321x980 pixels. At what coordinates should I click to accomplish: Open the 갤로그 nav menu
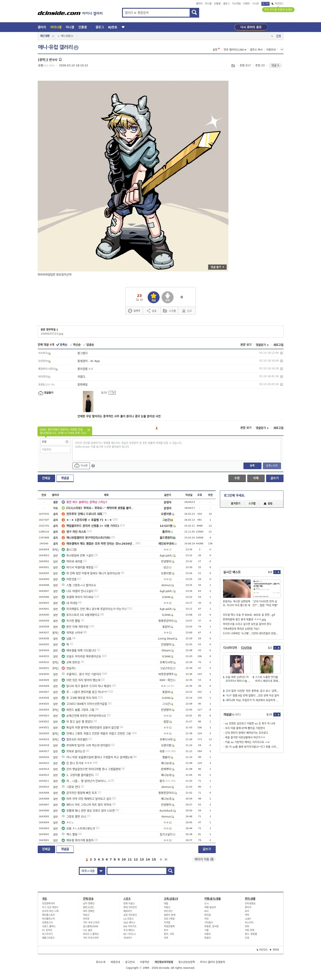99,27
